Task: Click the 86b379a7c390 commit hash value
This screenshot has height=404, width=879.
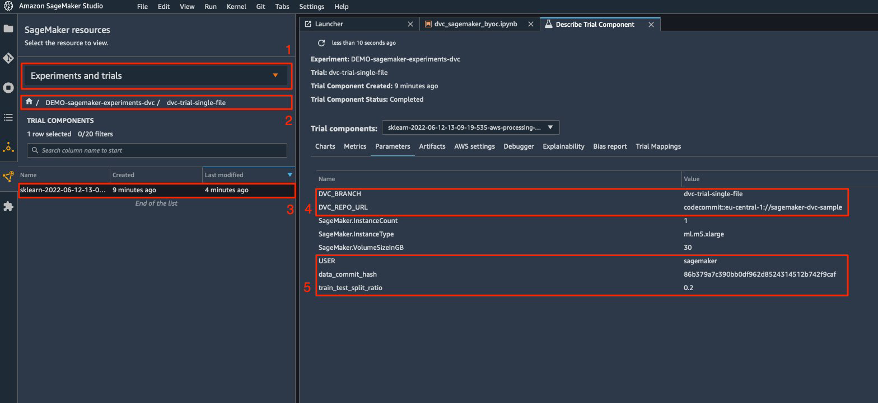Action: (x=760, y=275)
